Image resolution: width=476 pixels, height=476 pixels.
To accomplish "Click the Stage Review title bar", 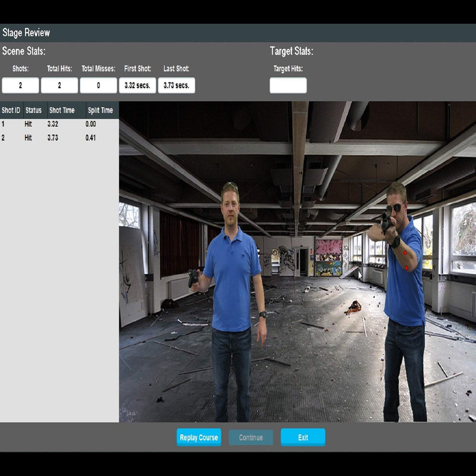I will click(238, 33).
